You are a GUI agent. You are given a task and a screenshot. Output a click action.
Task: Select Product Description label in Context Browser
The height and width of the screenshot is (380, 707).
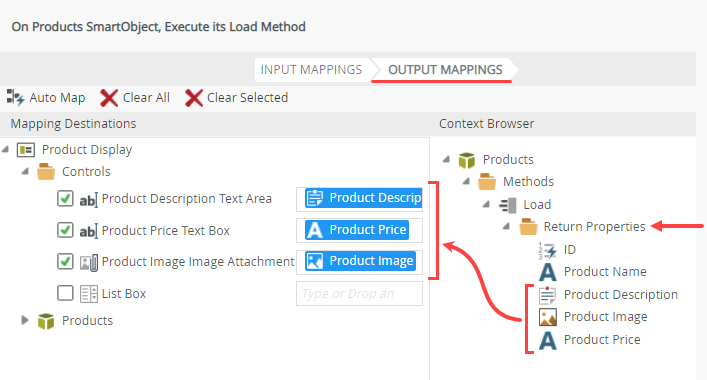(x=621, y=295)
